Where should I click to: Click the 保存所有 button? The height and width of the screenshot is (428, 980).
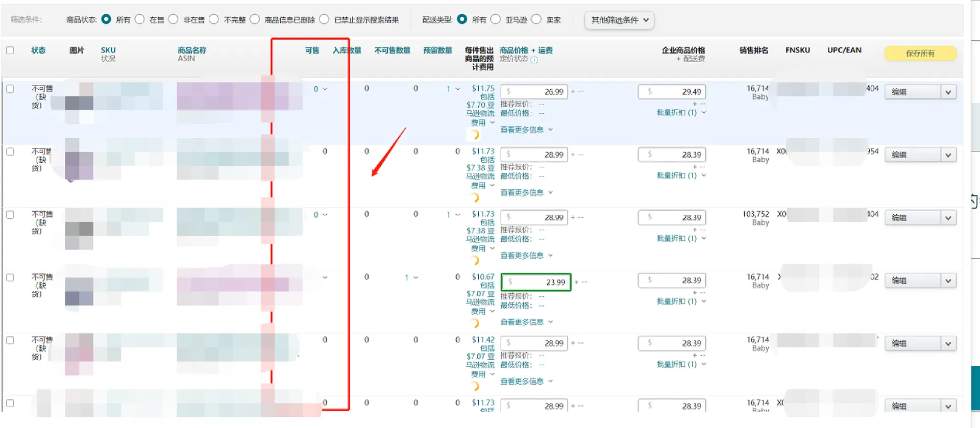(920, 53)
